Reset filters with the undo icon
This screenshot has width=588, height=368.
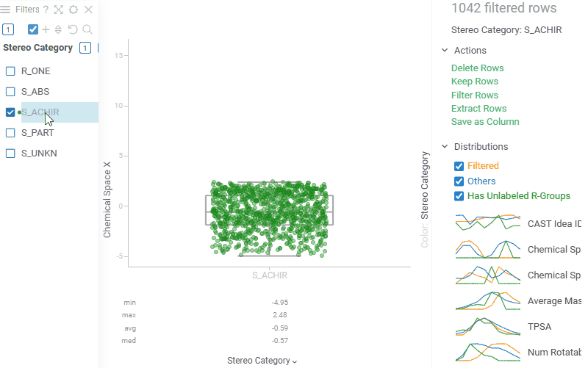(x=73, y=29)
